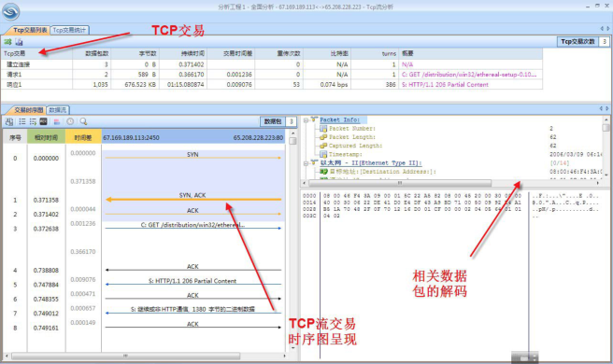The image size is (613, 364).
Task: Select the SYN, ACK arrow in sequence diagram
Action: (193, 199)
